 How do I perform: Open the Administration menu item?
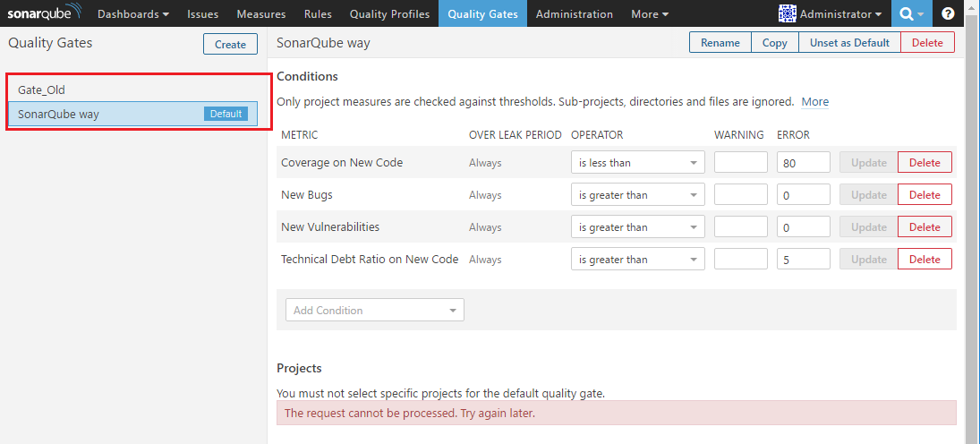[575, 13]
